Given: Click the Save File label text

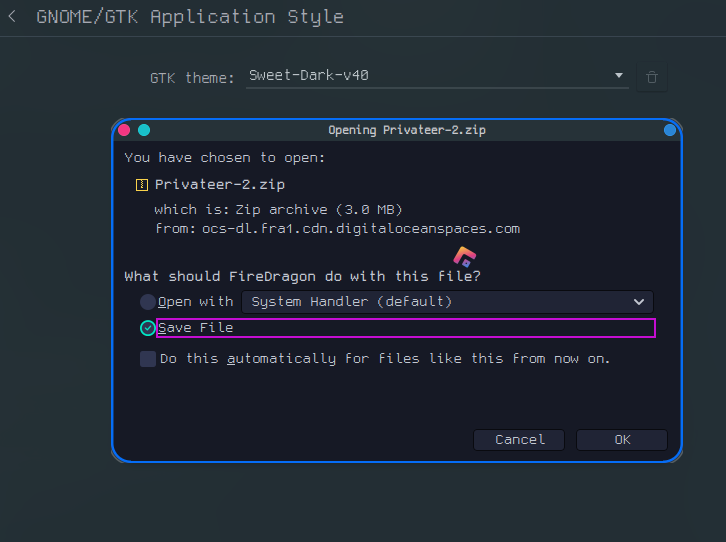Looking at the screenshot, I should (x=195, y=328).
